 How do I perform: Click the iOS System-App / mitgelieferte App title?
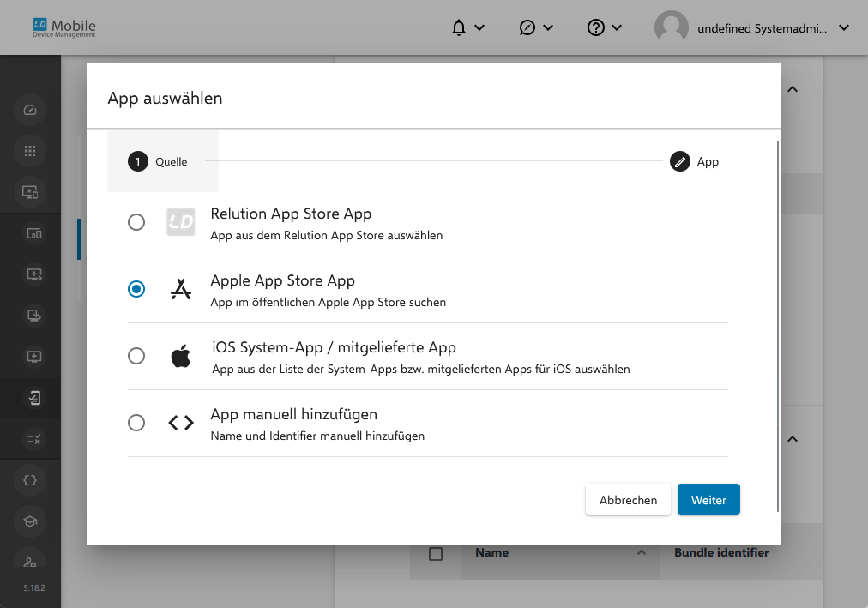coord(334,347)
